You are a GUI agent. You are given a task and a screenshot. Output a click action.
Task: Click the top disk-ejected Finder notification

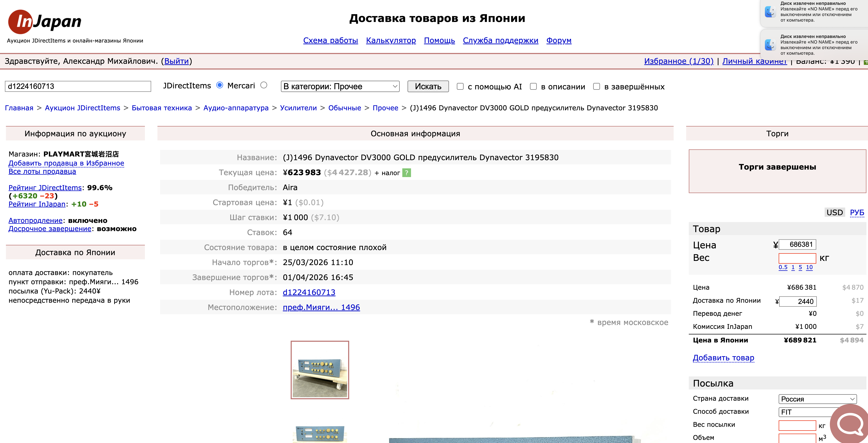(x=814, y=13)
